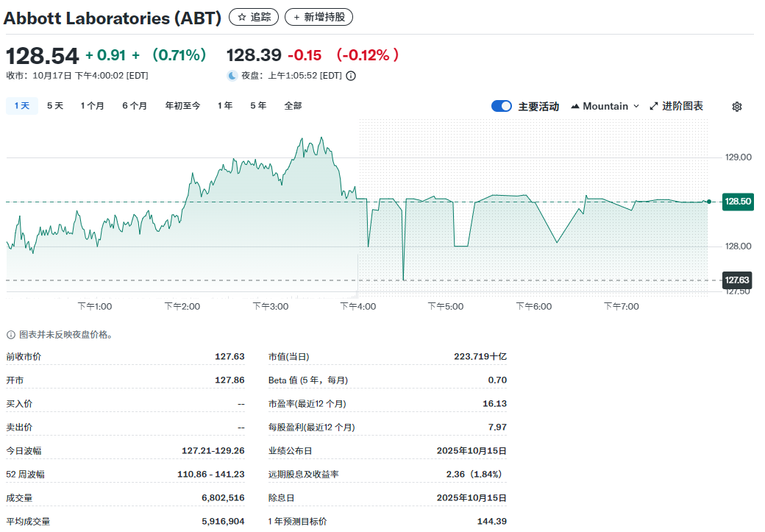The image size is (765, 532).
Task: Select the 1天 time range tab
Action: coord(21,106)
